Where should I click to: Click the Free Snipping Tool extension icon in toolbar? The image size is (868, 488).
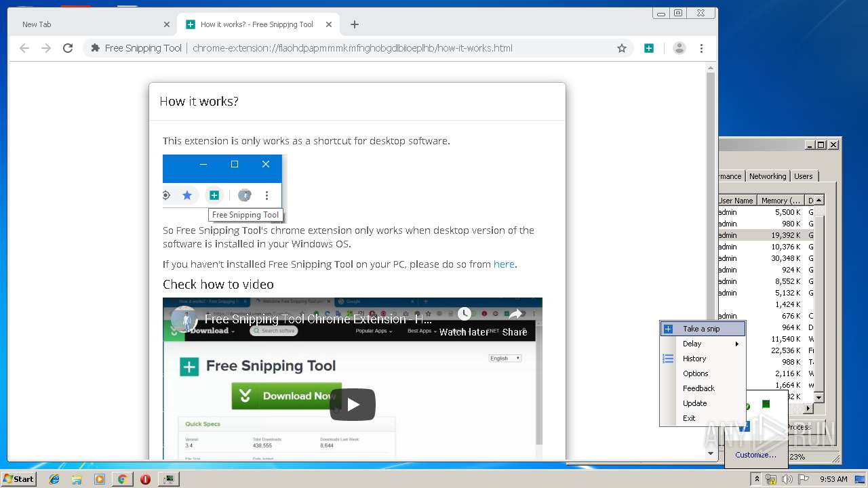(649, 48)
